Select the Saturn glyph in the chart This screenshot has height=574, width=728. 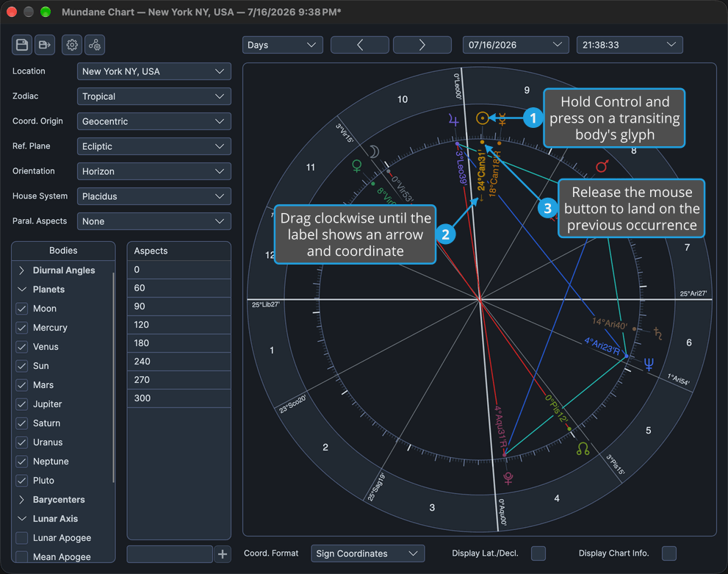pyautogui.click(x=658, y=333)
